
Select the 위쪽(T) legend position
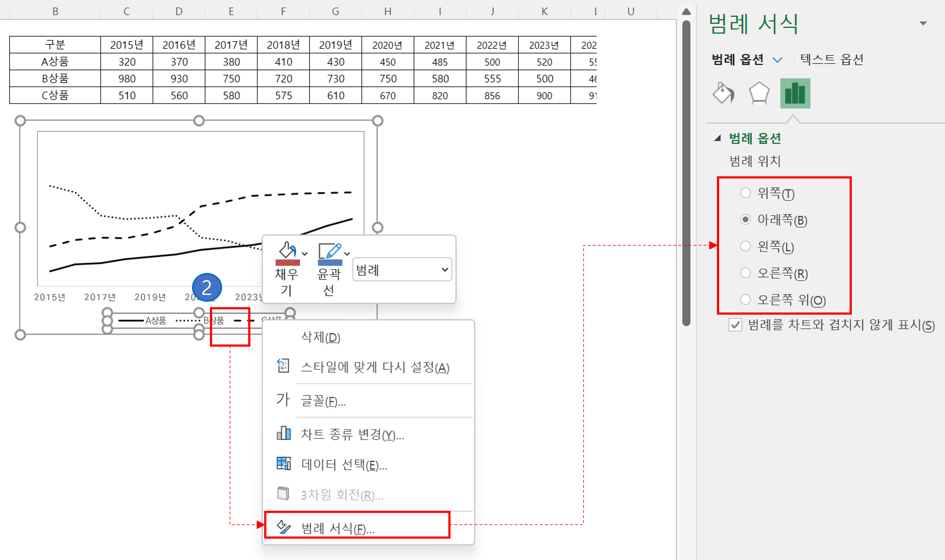(745, 193)
